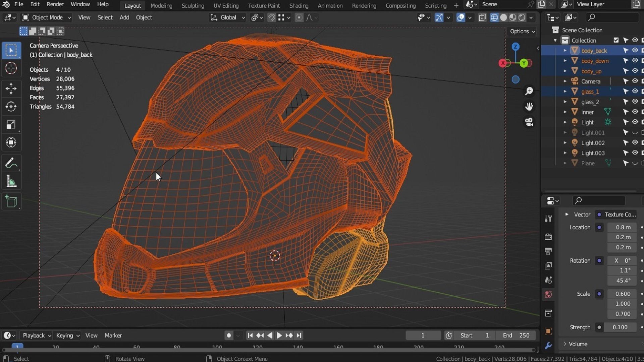This screenshot has height=362, width=644.
Task: Switch to wireframe viewport shading
Action: click(x=494, y=17)
